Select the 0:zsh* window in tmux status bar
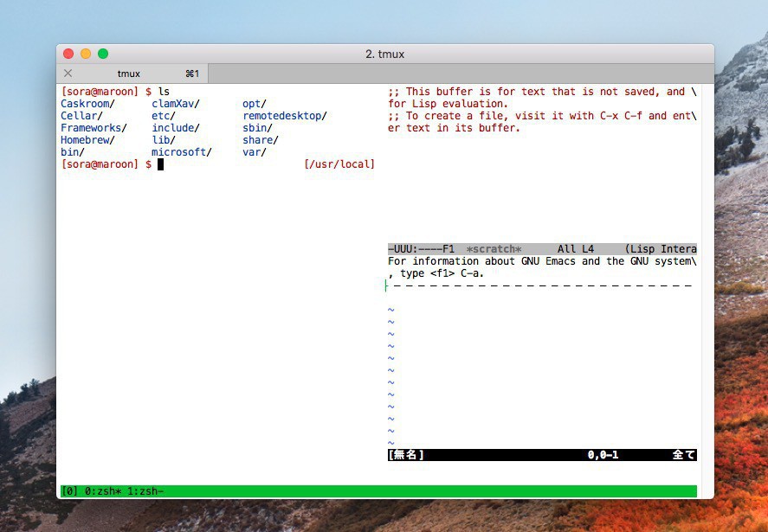Screen dimensions: 768x532 (103, 491)
